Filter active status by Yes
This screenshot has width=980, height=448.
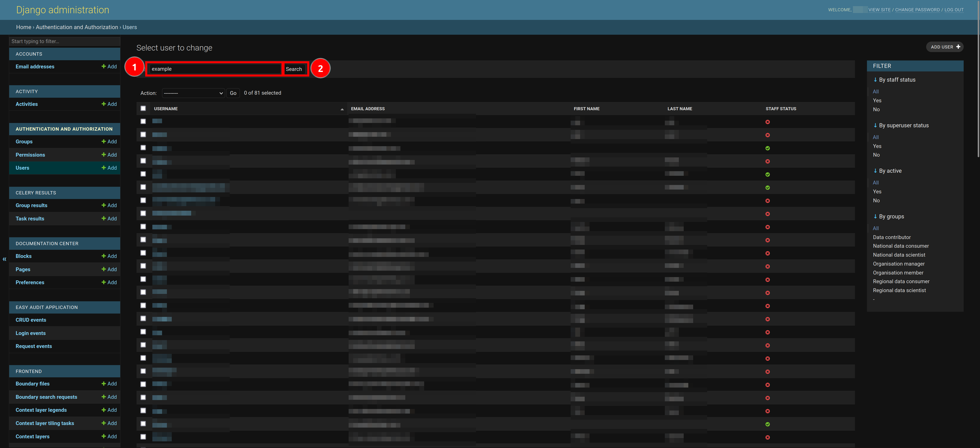click(877, 192)
